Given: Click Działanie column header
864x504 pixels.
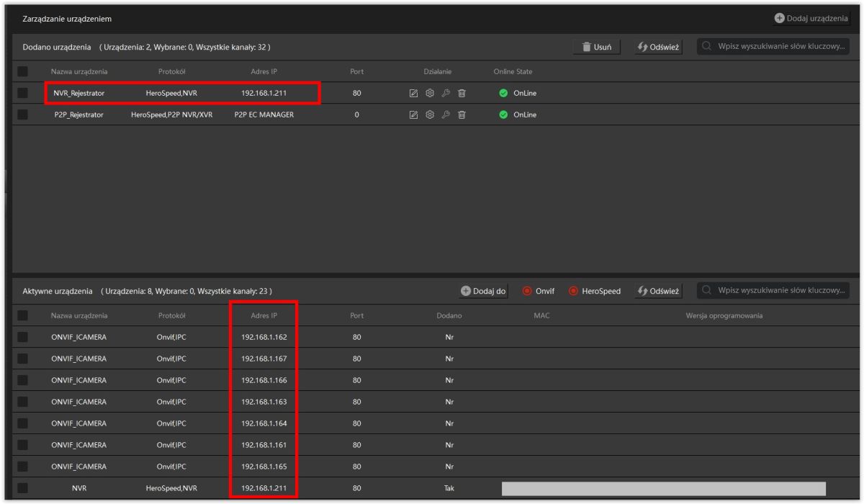Looking at the screenshot, I should (438, 71).
